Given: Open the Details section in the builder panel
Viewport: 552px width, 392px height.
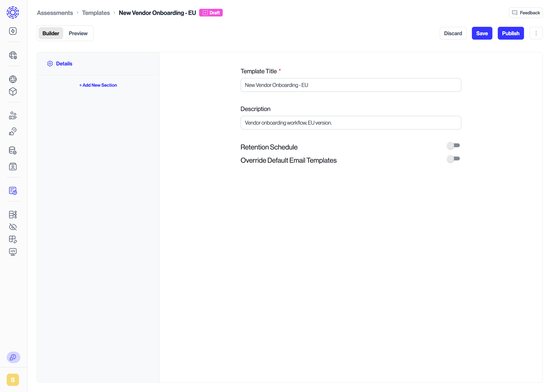Looking at the screenshot, I should (64, 64).
